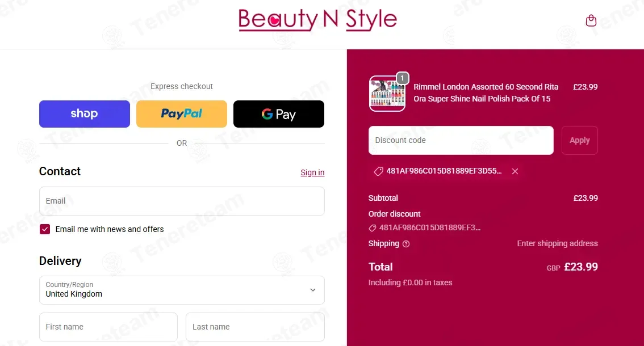
Task: Focus the Email input field
Action: pos(182,201)
